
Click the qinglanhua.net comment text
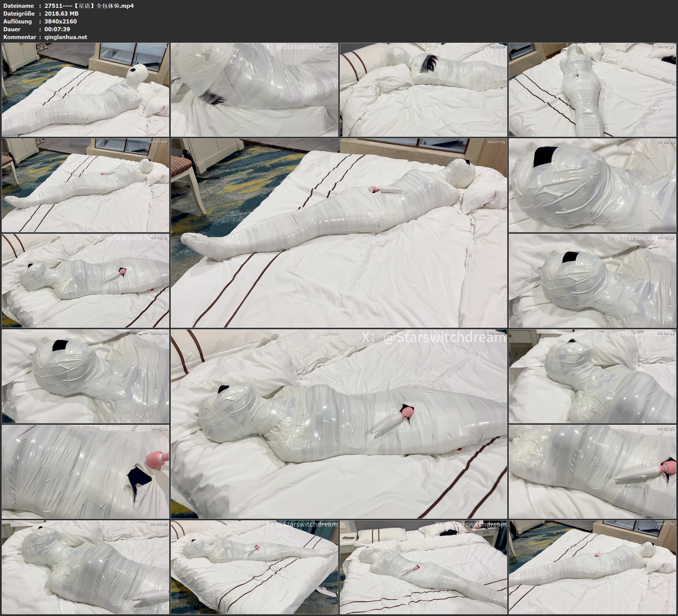pos(66,37)
